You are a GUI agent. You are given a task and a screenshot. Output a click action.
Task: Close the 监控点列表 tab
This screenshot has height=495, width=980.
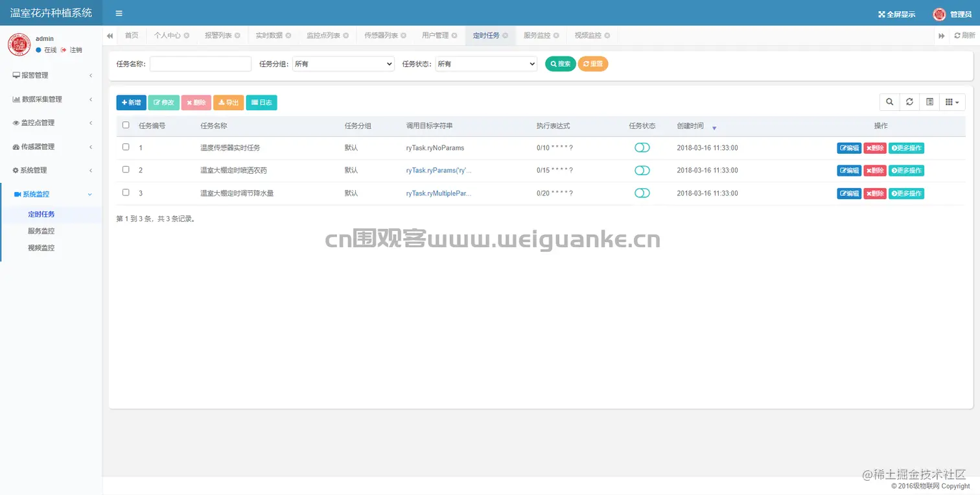coord(345,36)
